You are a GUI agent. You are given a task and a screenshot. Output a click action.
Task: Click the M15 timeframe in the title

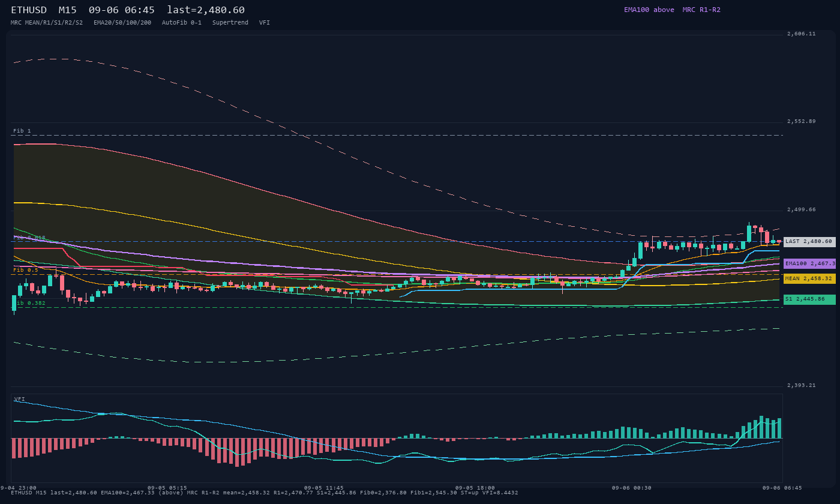(68, 10)
